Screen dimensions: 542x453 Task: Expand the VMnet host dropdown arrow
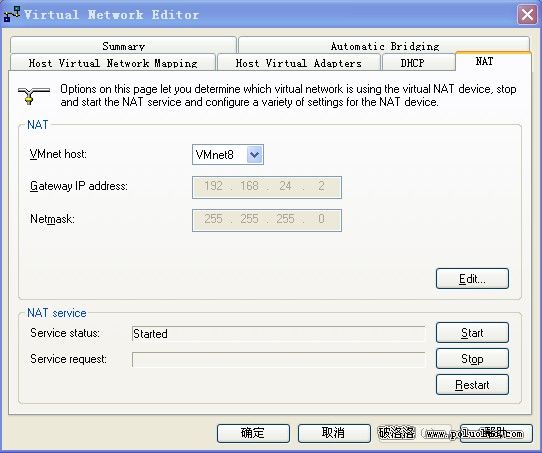pos(255,154)
